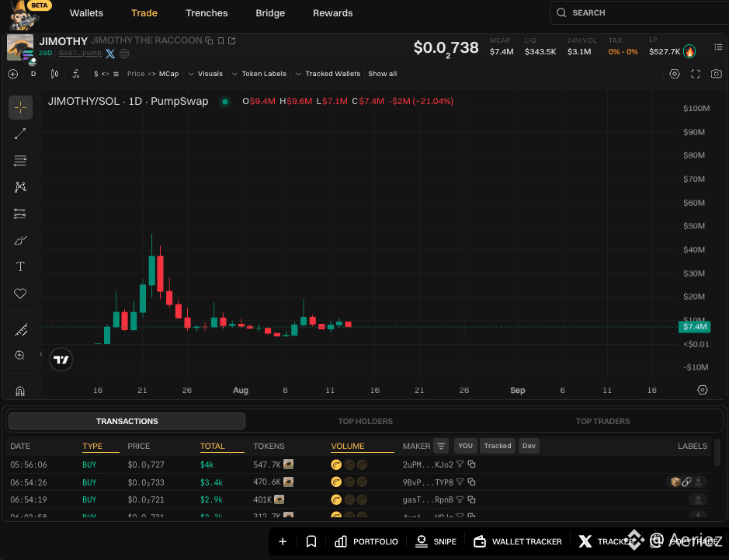Go to the Trade page
729x560 pixels.
144,13
